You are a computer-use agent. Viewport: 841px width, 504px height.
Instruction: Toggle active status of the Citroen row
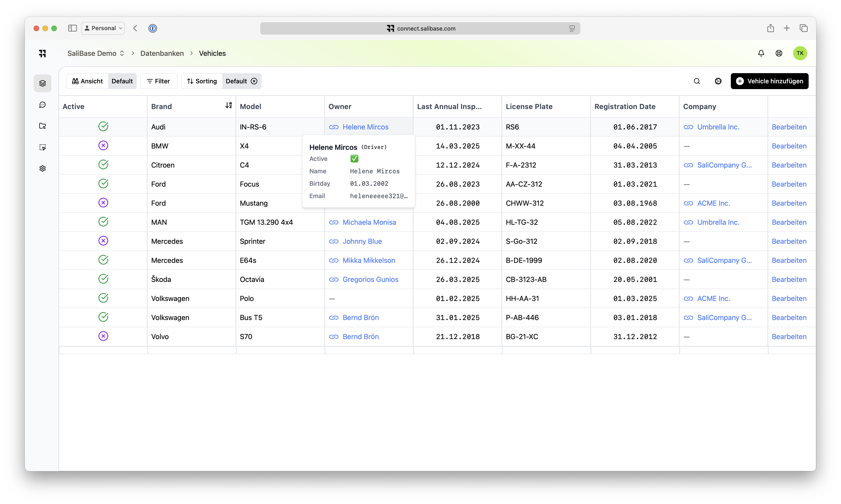coord(103,165)
